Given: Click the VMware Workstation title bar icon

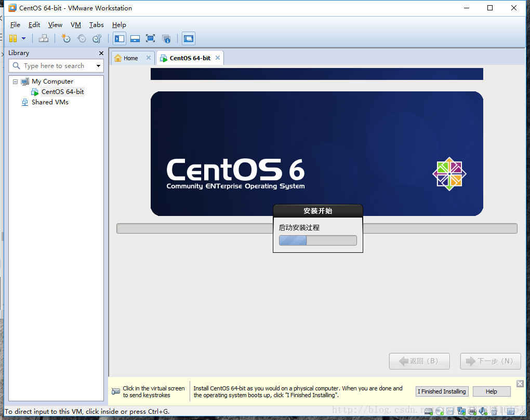Looking at the screenshot, I should tap(12, 8).
